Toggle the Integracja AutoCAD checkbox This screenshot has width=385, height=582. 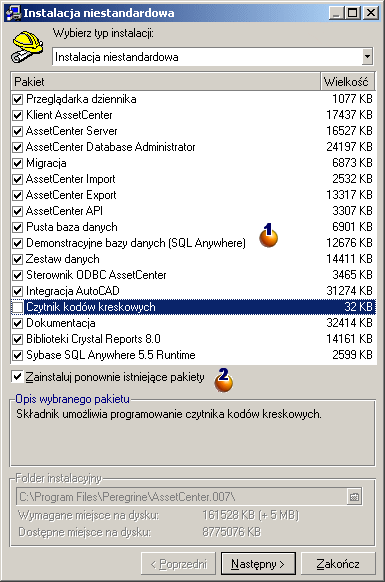tap(17, 291)
